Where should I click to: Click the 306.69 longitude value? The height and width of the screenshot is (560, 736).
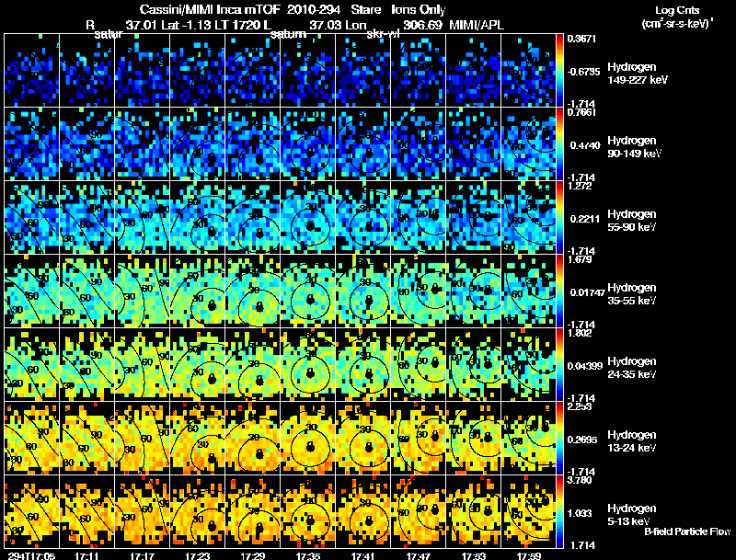coord(422,25)
